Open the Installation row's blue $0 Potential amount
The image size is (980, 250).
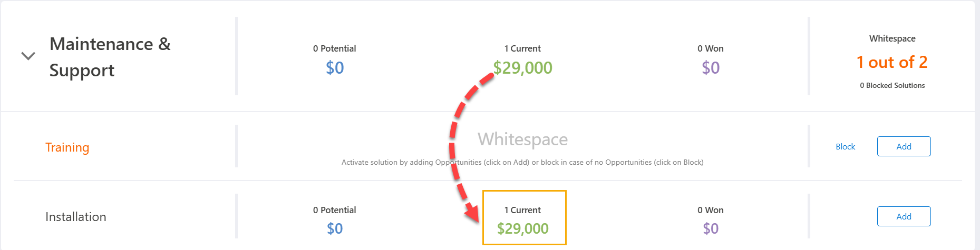335,228
